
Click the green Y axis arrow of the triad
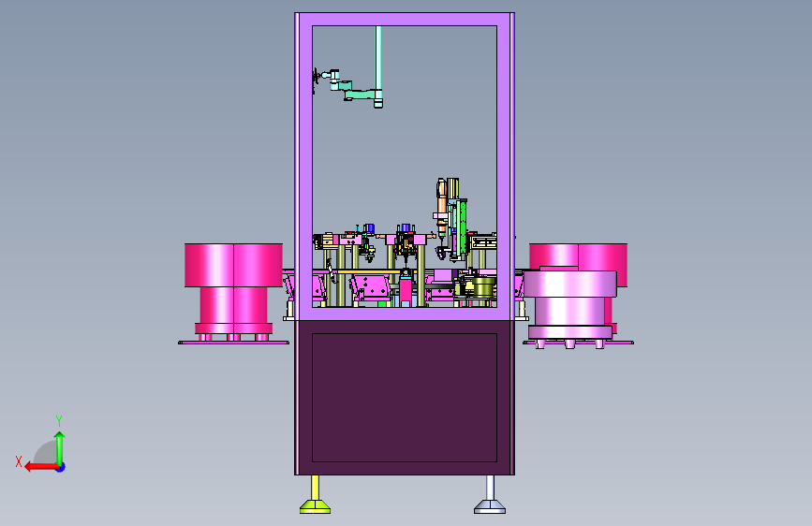click(x=60, y=448)
